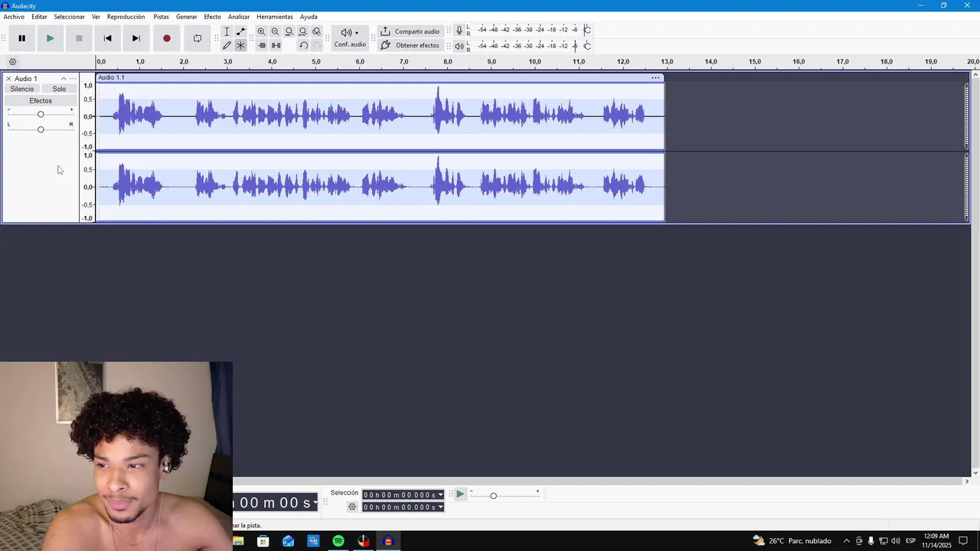This screenshot has width=980, height=551.
Task: Fit project to width zoom icon
Action: (x=302, y=31)
